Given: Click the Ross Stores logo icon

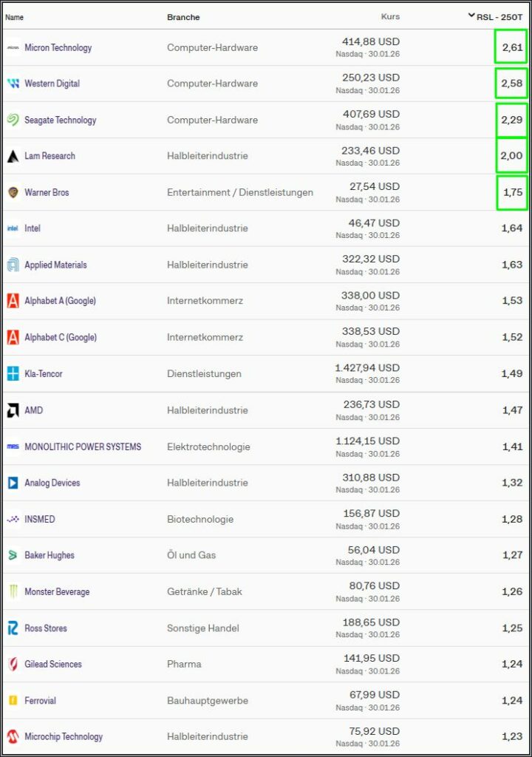Looking at the screenshot, I should (13, 628).
